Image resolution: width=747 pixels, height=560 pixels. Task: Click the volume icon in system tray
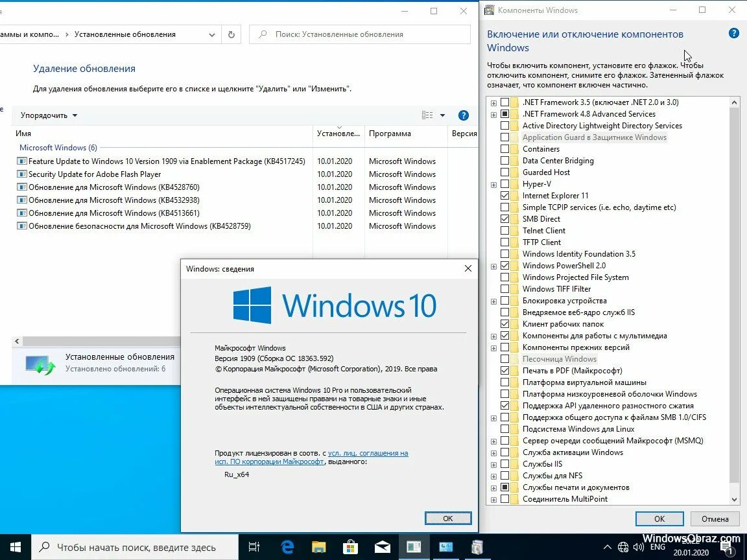(638, 548)
